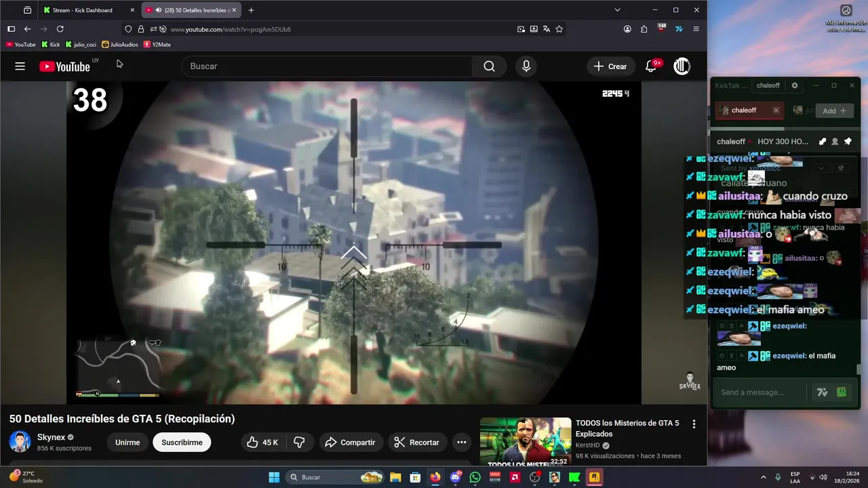The image size is (868, 488).
Task: Dislike the GTA 5 video
Action: tap(299, 443)
